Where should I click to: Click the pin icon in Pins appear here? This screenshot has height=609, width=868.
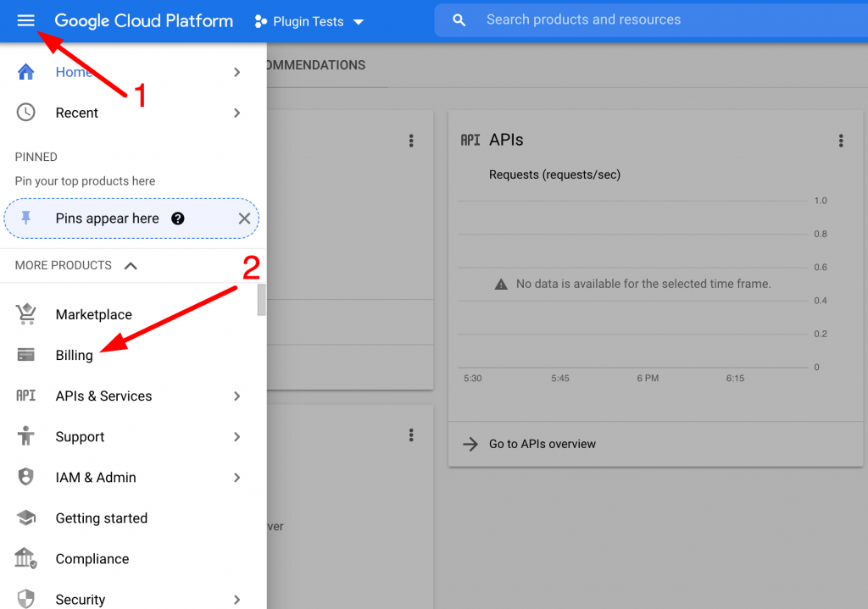coord(26,218)
